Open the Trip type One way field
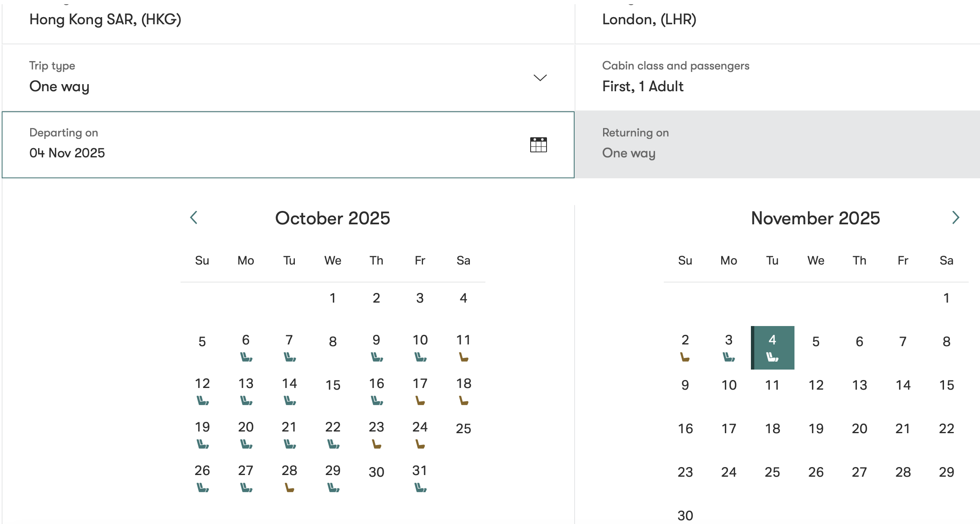 coord(288,77)
